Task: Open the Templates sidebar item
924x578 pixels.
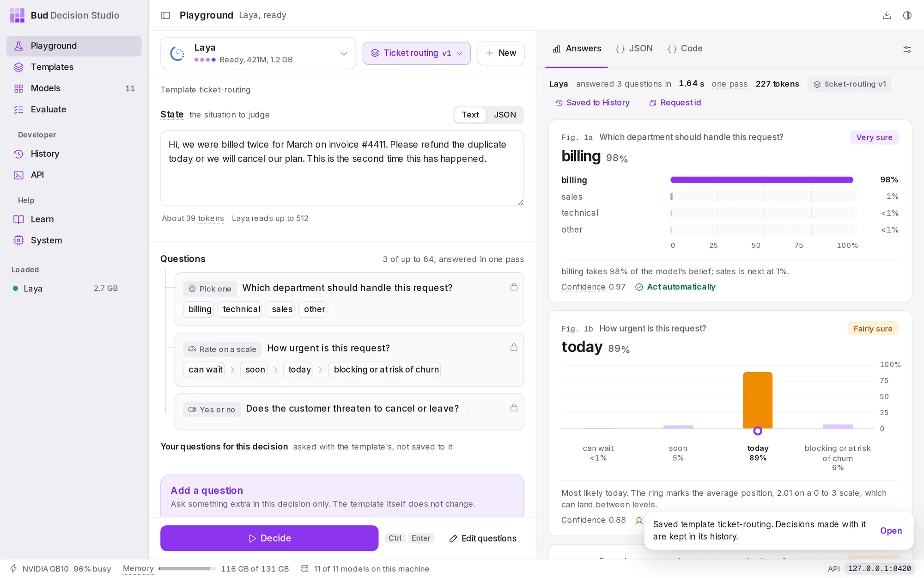Action: tap(74, 67)
